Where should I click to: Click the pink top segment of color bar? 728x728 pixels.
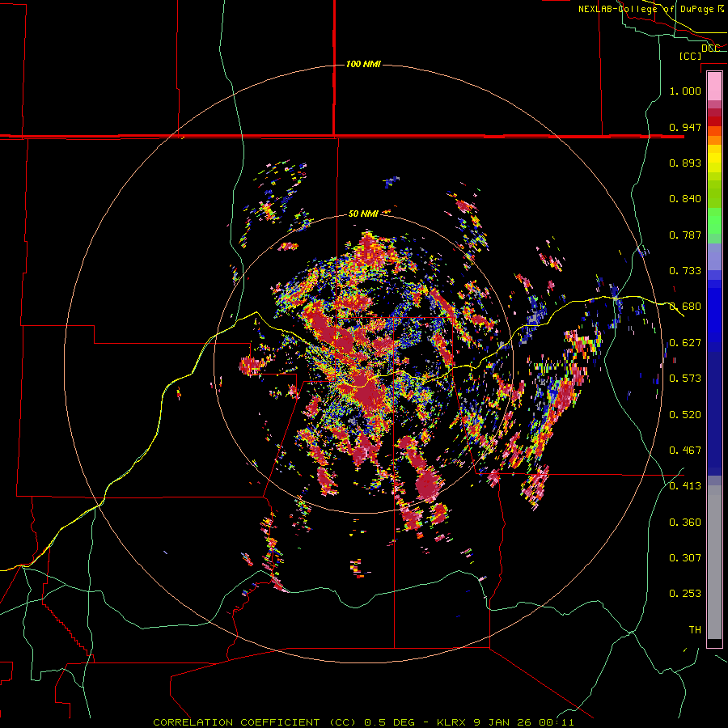pyautogui.click(x=714, y=86)
